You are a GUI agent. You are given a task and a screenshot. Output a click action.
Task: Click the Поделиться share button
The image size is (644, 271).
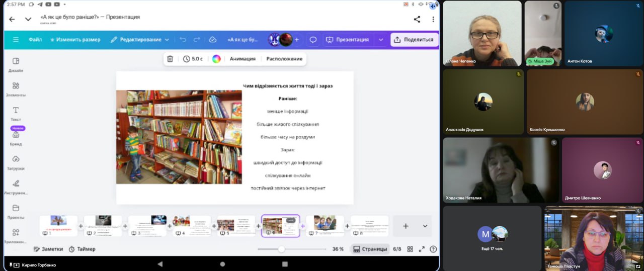pyautogui.click(x=414, y=40)
